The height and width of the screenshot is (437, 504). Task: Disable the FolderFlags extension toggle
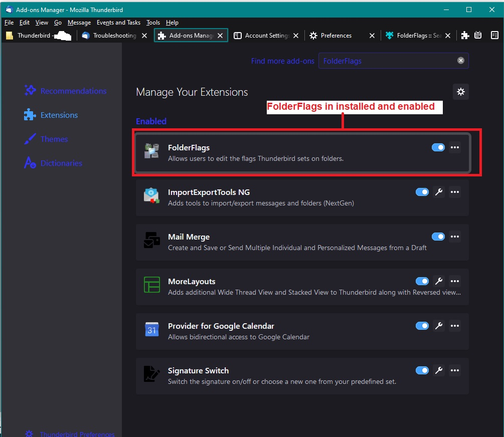438,147
